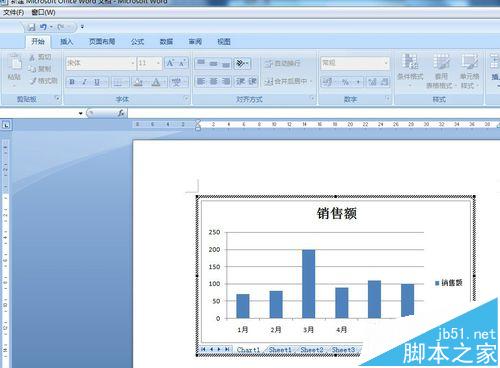Viewport: 500px width, 368px height.
Task: Select the Sheet3 sheet tab
Action: (343, 350)
